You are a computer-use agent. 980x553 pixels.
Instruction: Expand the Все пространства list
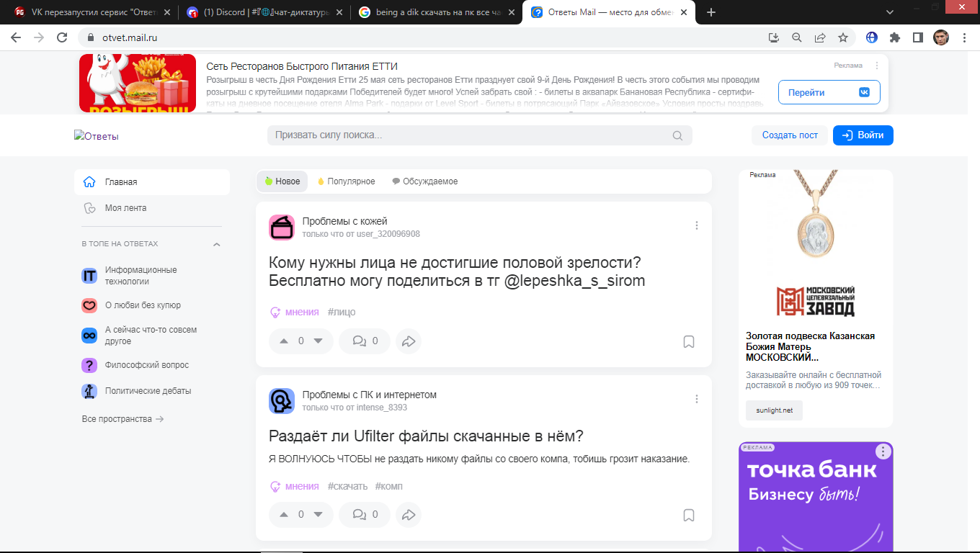point(122,419)
